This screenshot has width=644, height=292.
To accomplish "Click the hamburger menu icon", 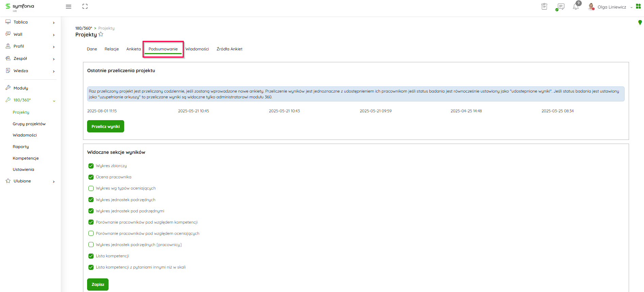I will (68, 6).
